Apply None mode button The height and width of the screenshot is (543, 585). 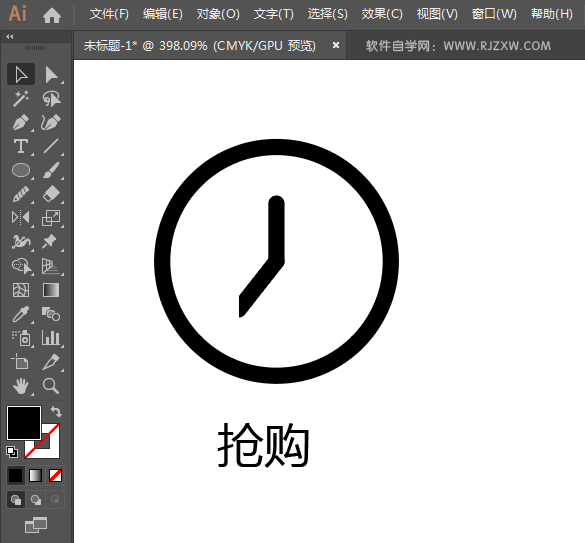pyautogui.click(x=55, y=475)
